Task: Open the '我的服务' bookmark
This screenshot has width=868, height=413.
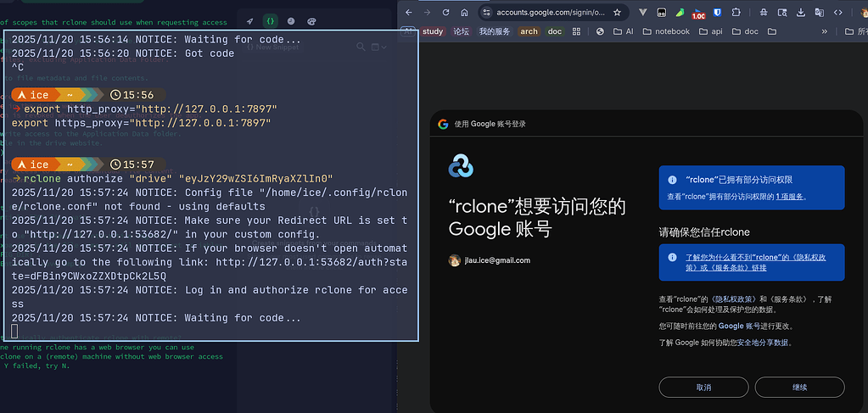Action: click(x=495, y=31)
